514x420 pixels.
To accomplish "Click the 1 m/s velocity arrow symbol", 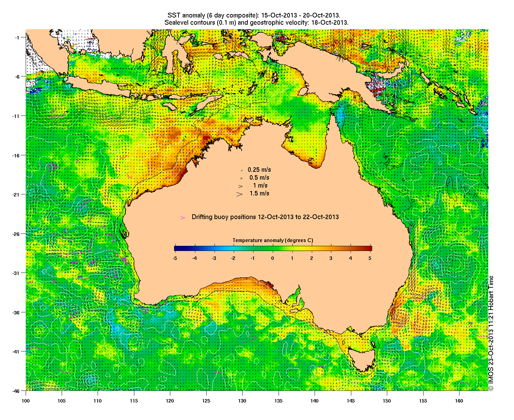I will click(241, 186).
